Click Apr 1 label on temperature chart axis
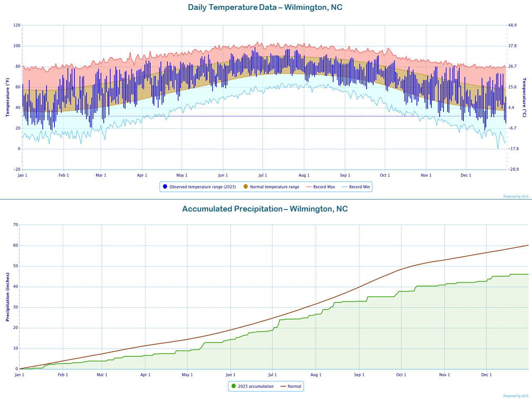 (142, 175)
